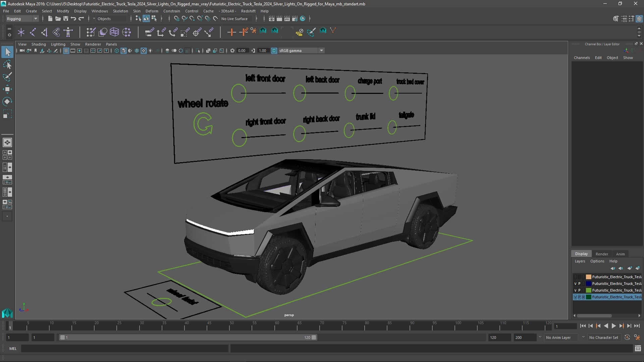Viewport: 644px width, 362px height.
Task: Open the Rigging menu set dropdown
Action: point(22,19)
